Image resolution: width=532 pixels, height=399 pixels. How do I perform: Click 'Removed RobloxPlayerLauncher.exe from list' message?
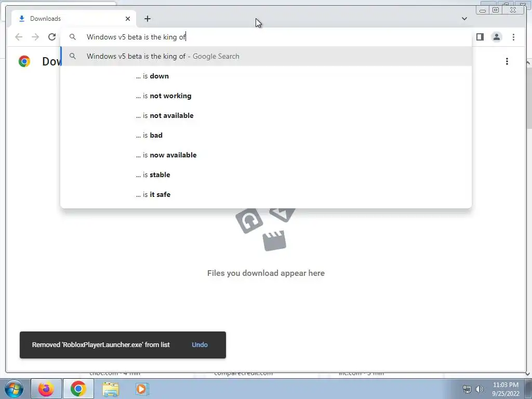pyautogui.click(x=101, y=345)
